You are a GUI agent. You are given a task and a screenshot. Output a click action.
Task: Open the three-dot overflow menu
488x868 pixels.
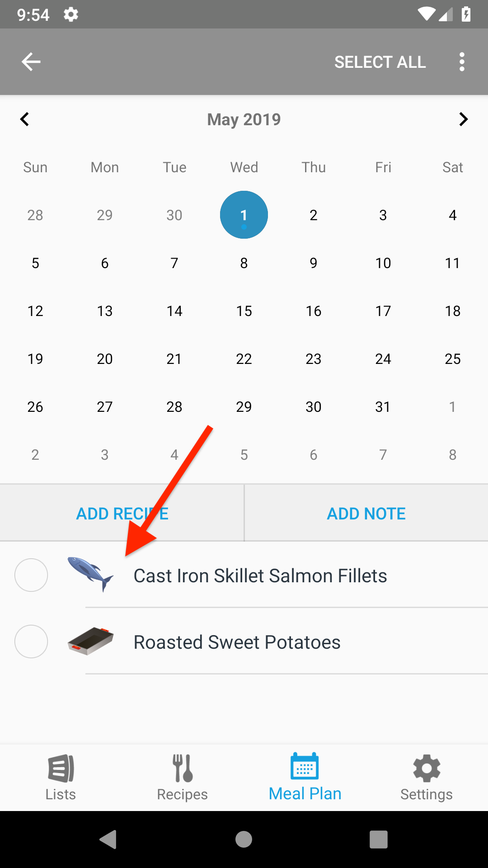click(461, 62)
